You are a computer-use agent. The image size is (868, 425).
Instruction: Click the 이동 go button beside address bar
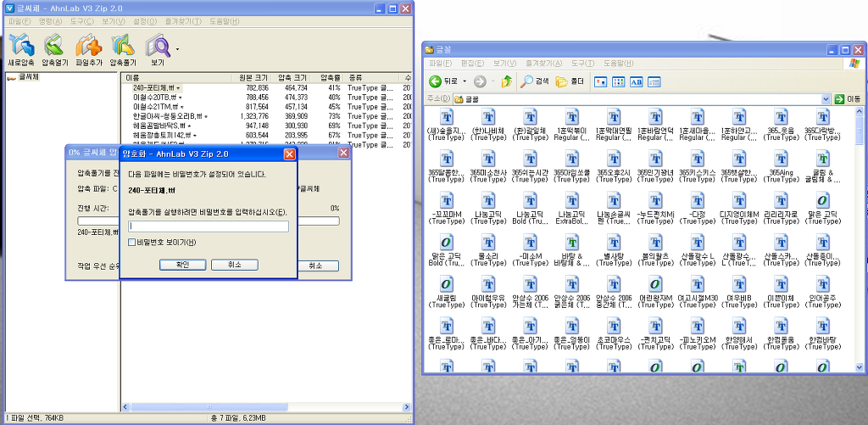pyautogui.click(x=847, y=98)
